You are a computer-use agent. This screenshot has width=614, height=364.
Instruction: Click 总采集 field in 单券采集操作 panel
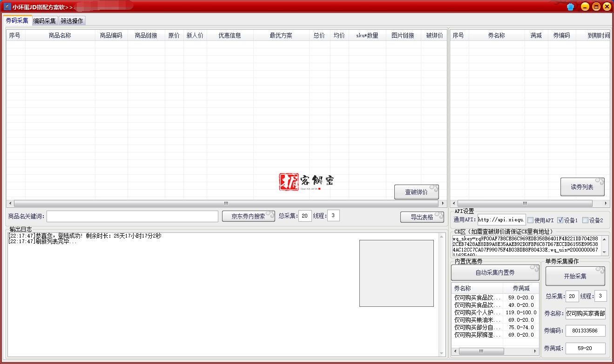573,296
